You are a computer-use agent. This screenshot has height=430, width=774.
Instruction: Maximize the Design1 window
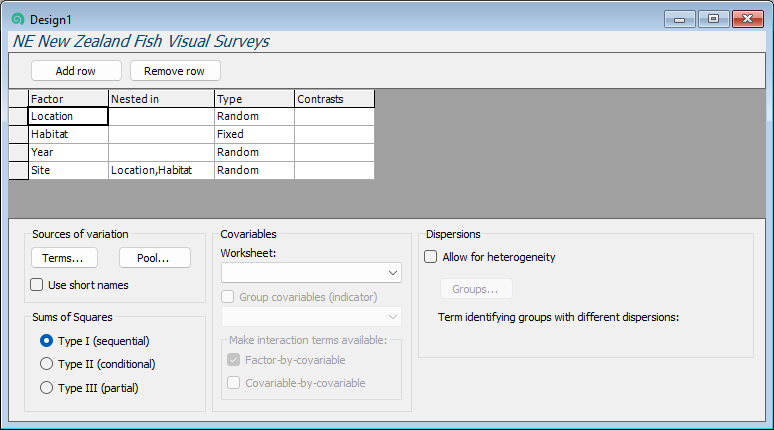[x=713, y=19]
